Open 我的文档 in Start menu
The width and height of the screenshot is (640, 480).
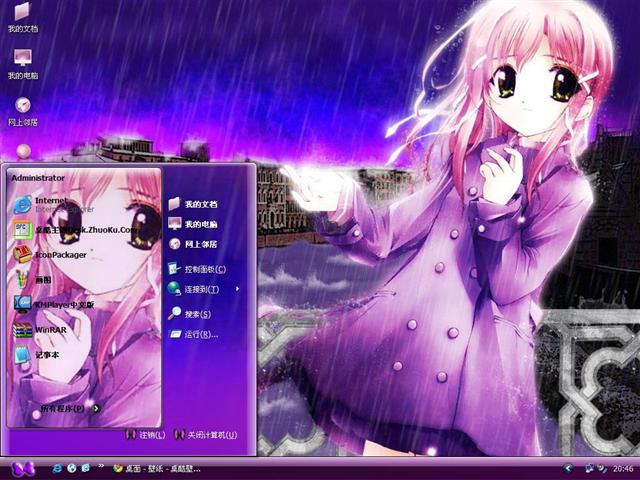(x=193, y=204)
